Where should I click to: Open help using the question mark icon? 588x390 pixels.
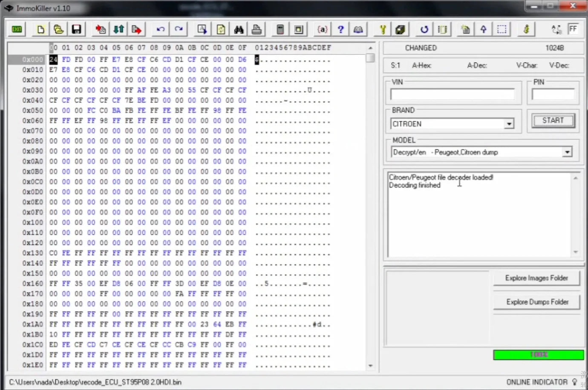pyautogui.click(x=340, y=29)
